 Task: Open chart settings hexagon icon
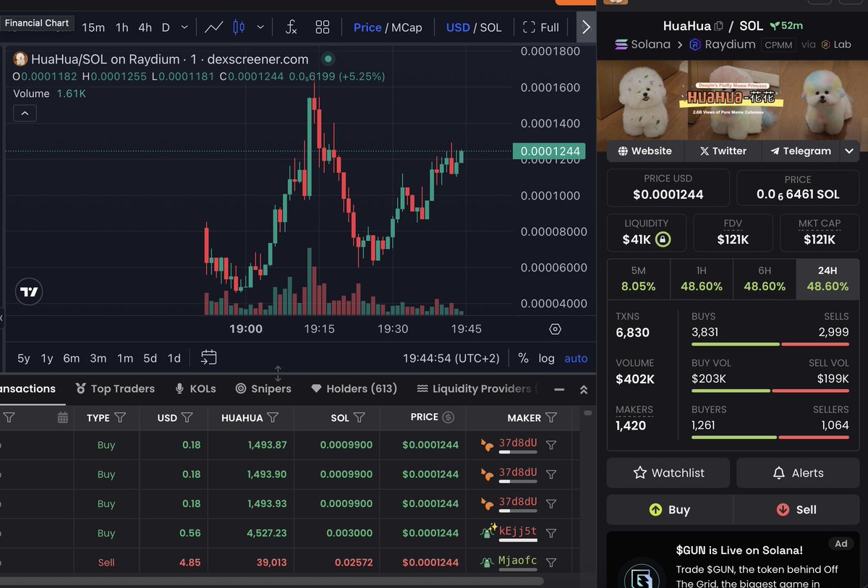(x=555, y=329)
